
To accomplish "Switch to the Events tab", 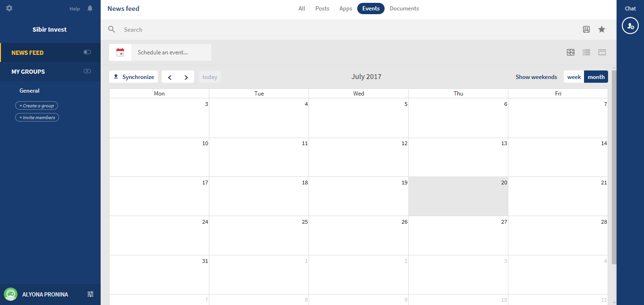I will tap(371, 9).
